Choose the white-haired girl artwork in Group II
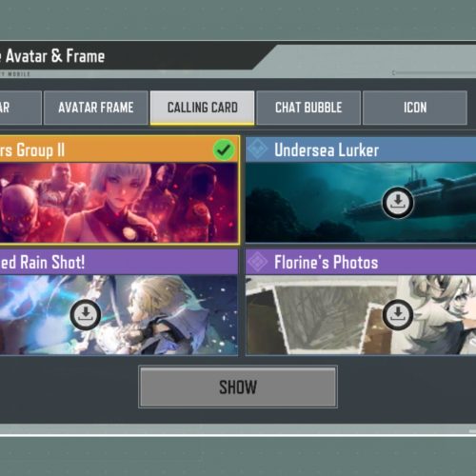Screen dimensions: 476x476 pos(119,203)
